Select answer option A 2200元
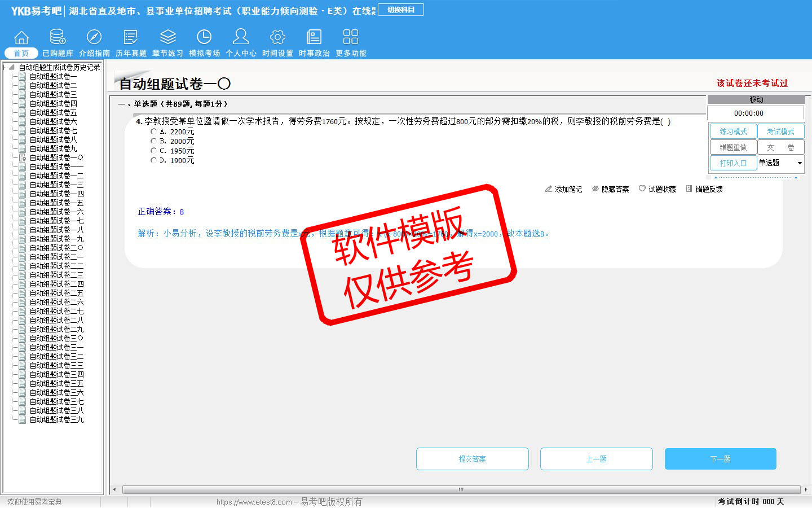 coord(153,132)
